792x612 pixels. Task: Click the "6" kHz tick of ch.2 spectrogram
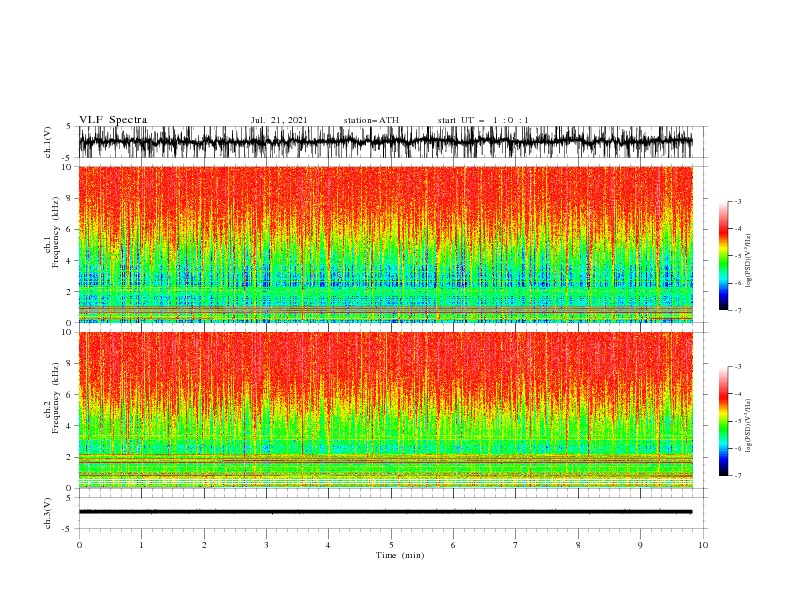click(69, 395)
